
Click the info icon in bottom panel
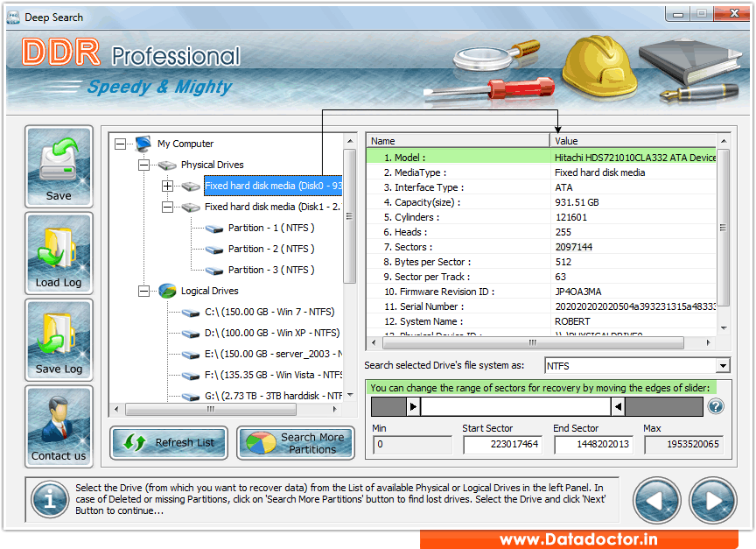50,499
